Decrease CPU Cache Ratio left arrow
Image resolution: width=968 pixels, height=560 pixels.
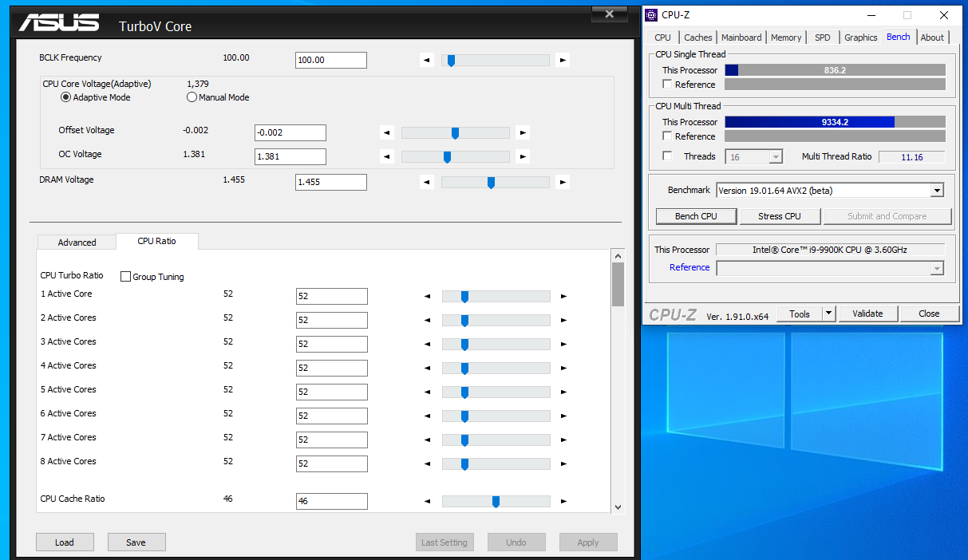[x=428, y=501]
